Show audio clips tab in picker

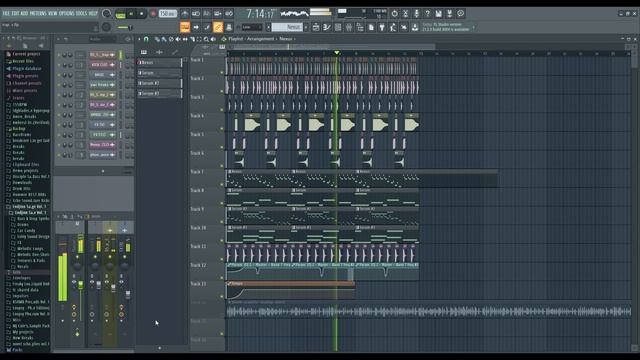pyautogui.click(x=159, y=52)
